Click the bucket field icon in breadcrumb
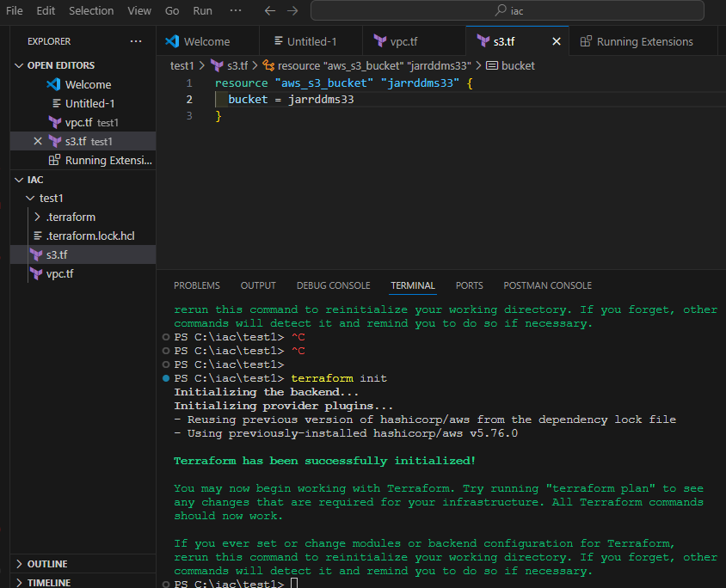The width and height of the screenshot is (726, 588). [492, 65]
